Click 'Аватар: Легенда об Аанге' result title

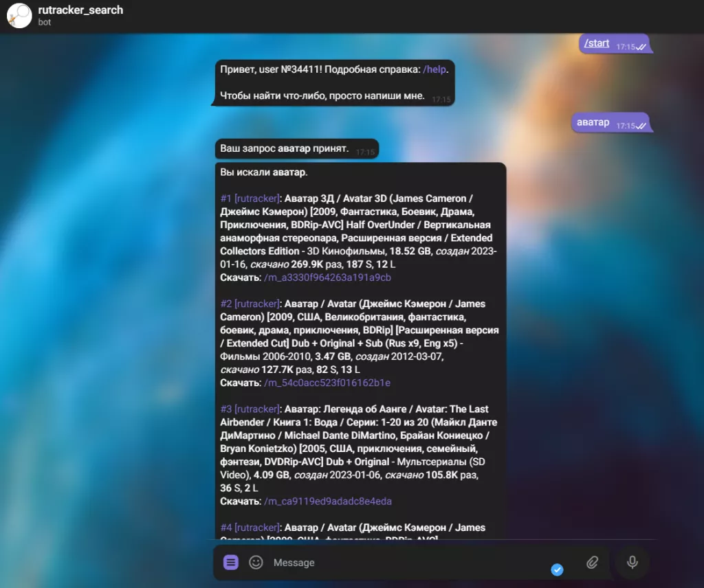(x=345, y=409)
